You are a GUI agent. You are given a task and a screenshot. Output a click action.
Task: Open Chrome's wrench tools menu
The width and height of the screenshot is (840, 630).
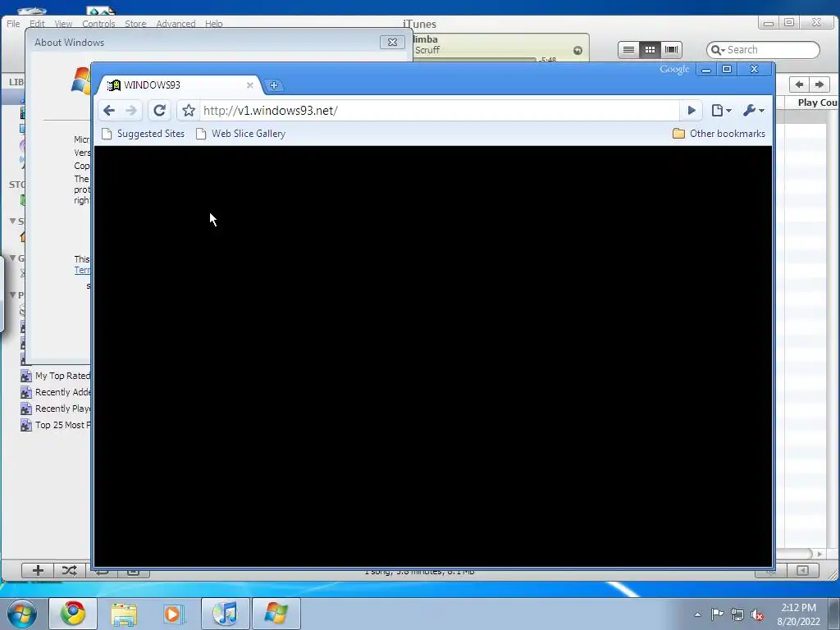pos(753,111)
